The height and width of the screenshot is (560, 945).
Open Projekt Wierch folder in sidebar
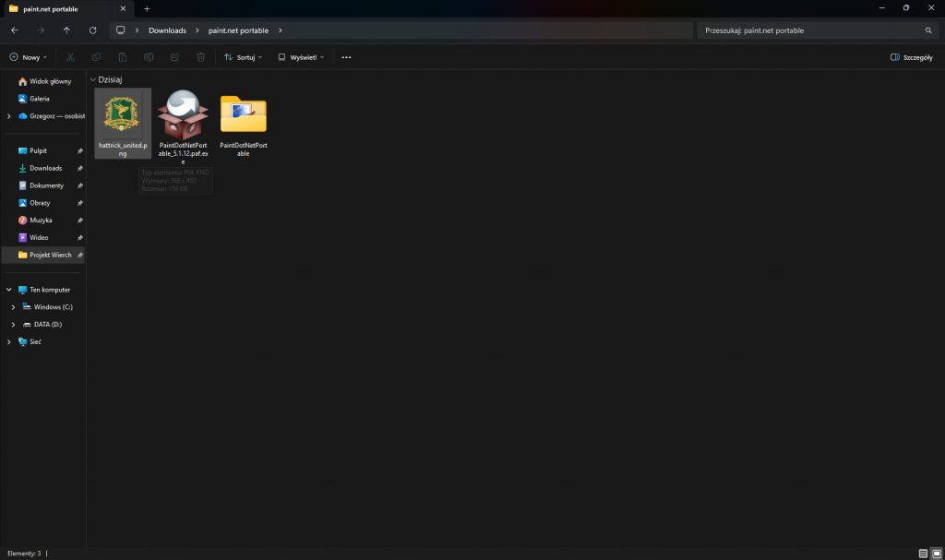[50, 255]
